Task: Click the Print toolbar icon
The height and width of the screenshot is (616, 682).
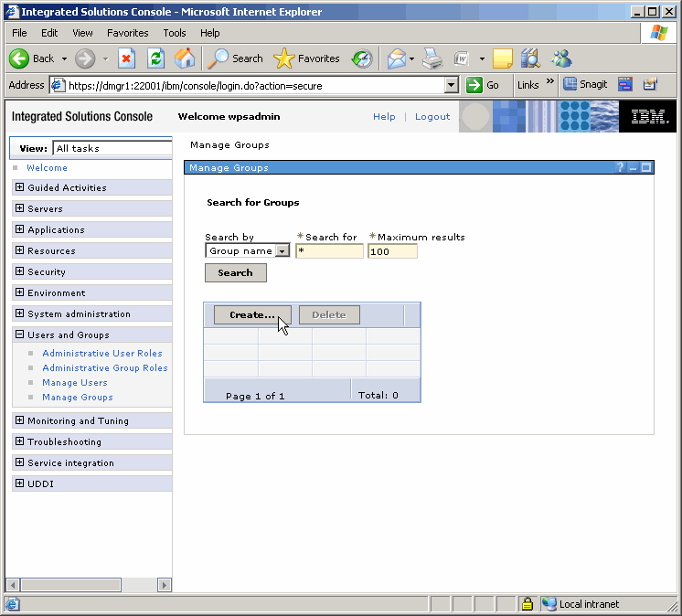Action: click(x=432, y=58)
